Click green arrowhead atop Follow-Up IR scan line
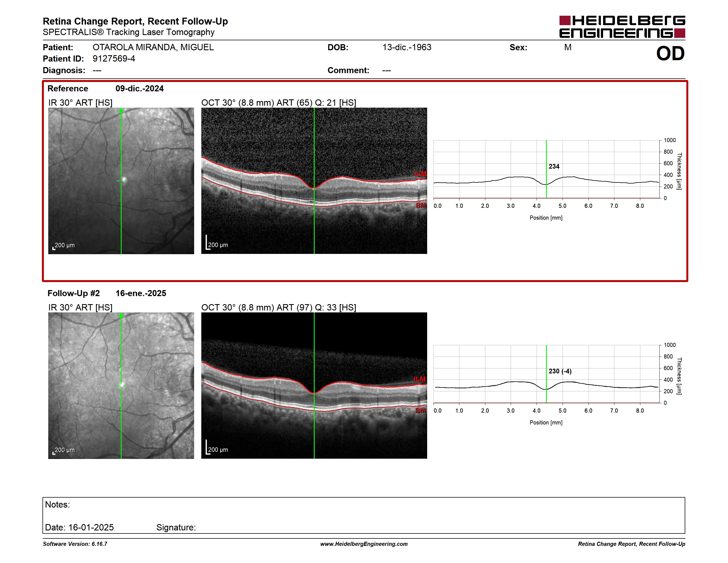 click(x=121, y=315)
